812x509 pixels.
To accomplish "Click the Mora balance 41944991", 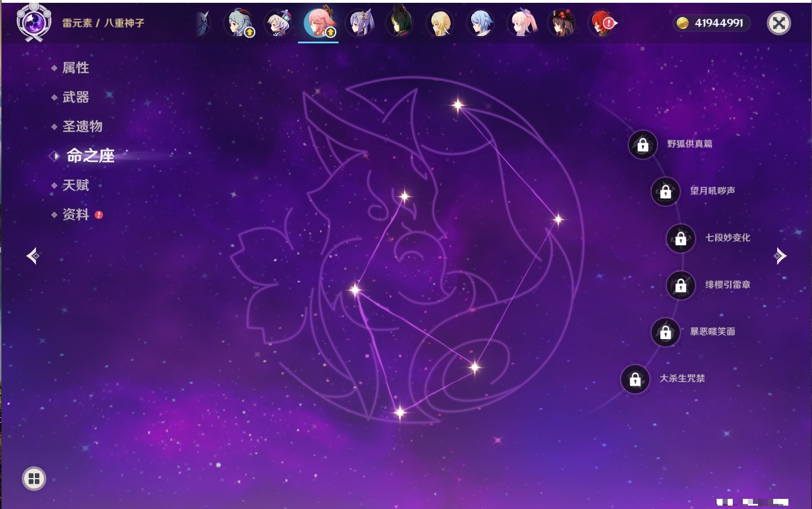I will [711, 23].
